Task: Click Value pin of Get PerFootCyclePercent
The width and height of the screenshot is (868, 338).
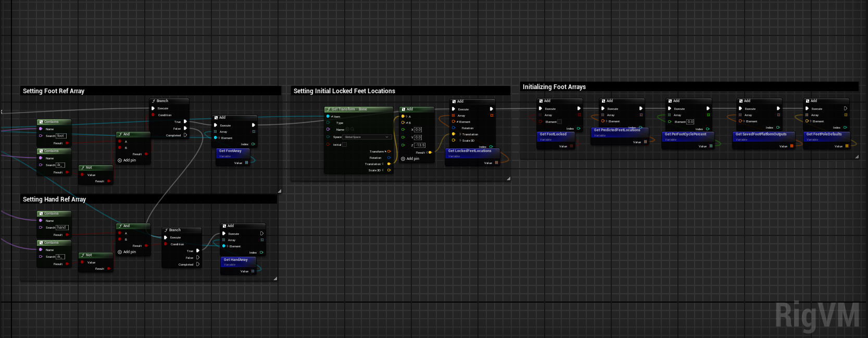Action: 711,146
